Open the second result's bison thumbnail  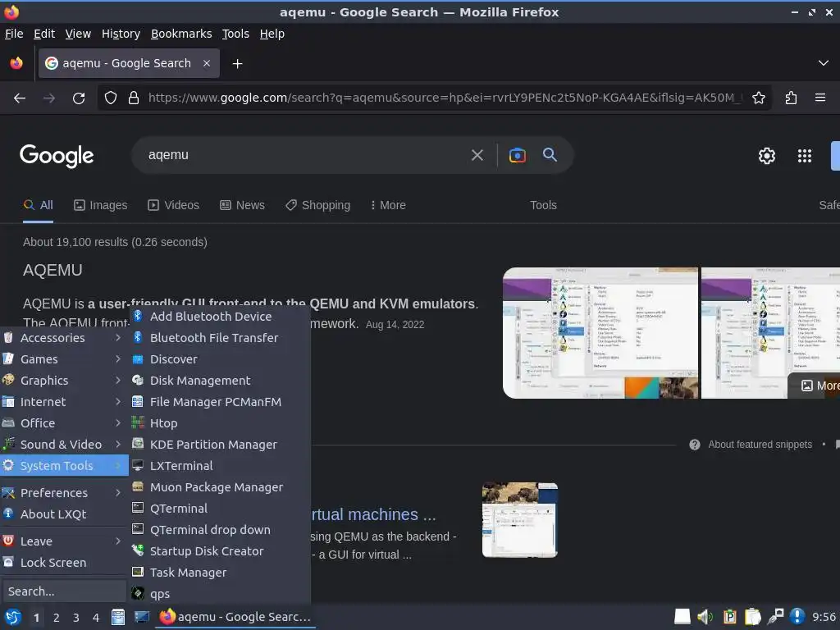(x=520, y=520)
